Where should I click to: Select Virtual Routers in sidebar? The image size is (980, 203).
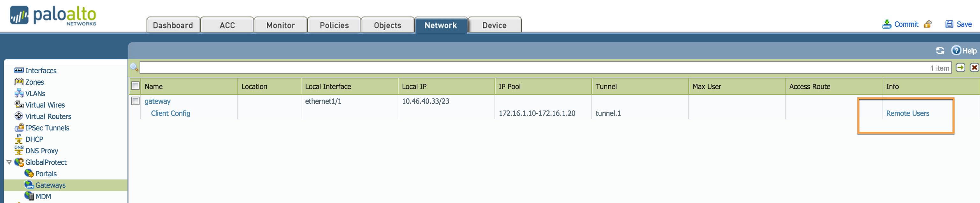pos(48,116)
